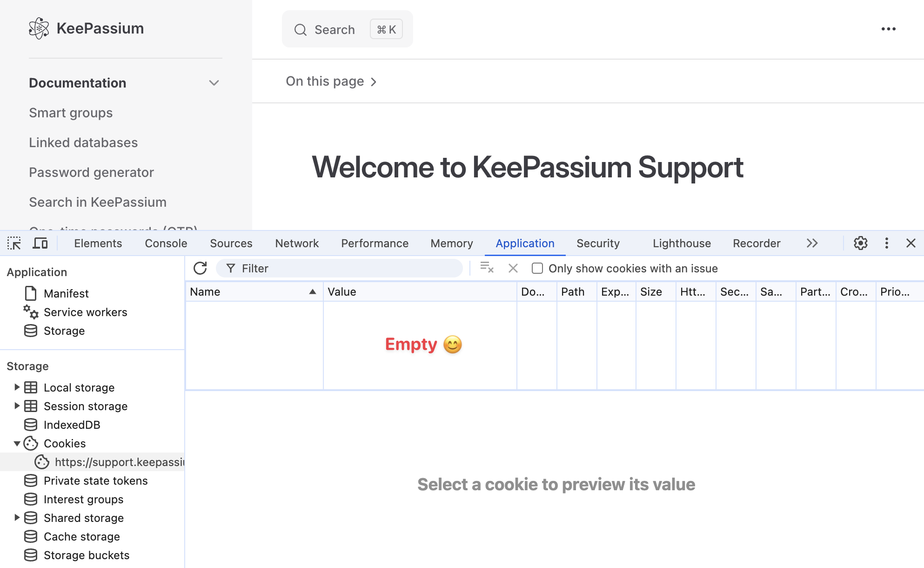Click the Cache storage database icon

31,536
